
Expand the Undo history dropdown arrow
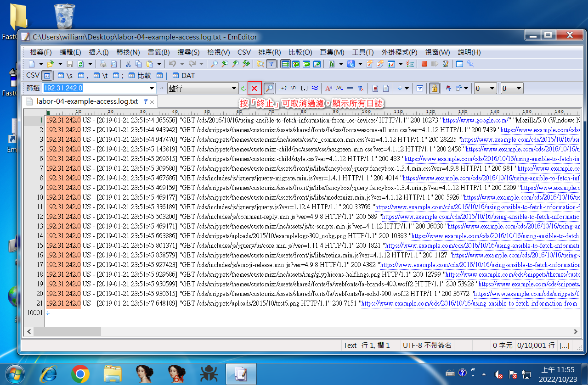coord(181,64)
